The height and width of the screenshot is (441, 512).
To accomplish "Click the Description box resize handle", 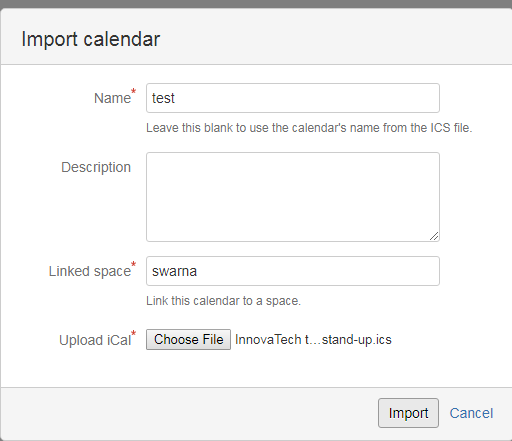I will pyautogui.click(x=434, y=236).
